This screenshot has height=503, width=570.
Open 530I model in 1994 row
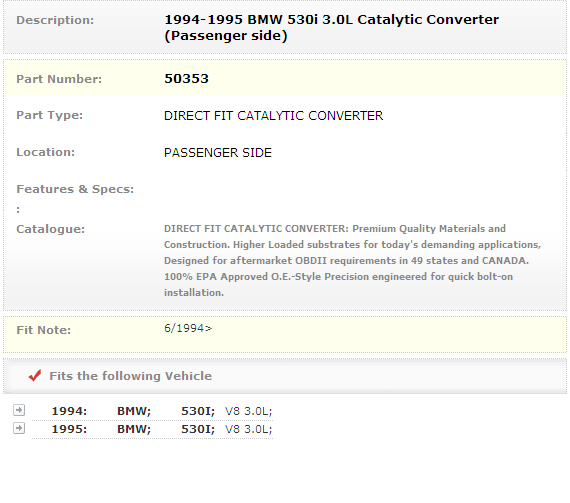pyautogui.click(x=198, y=411)
